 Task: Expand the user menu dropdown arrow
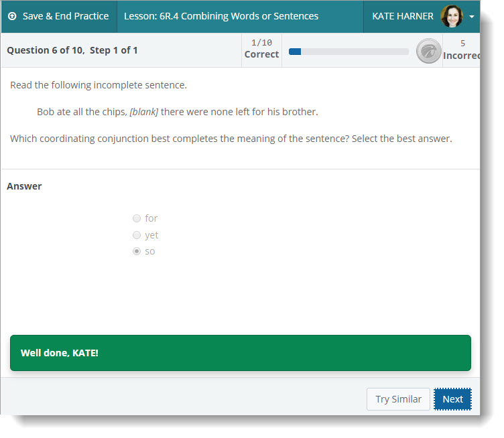tap(472, 17)
